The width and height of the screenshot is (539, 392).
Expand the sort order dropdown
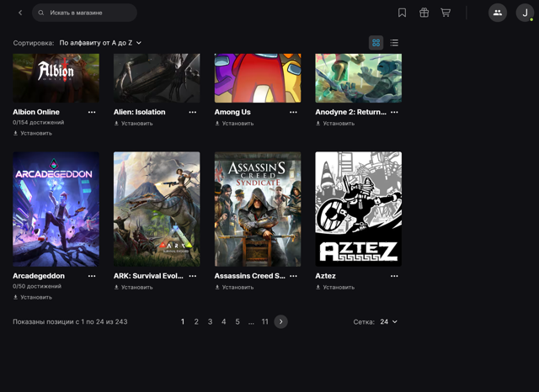[100, 43]
